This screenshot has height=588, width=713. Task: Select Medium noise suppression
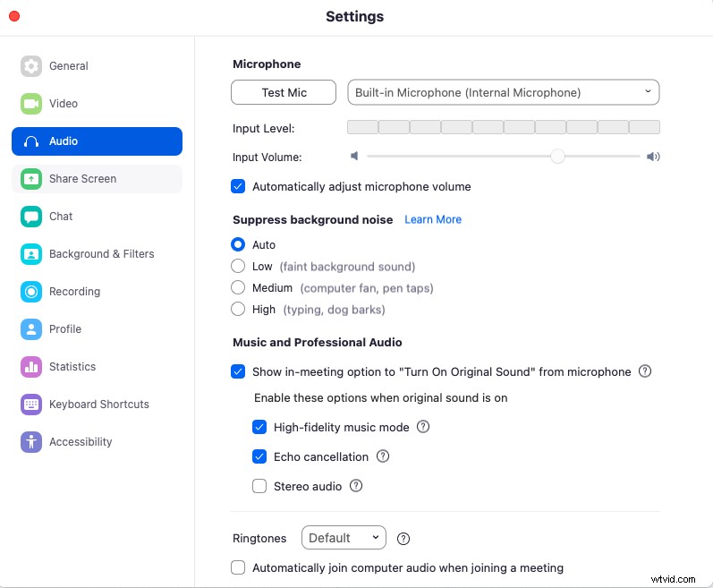(238, 287)
